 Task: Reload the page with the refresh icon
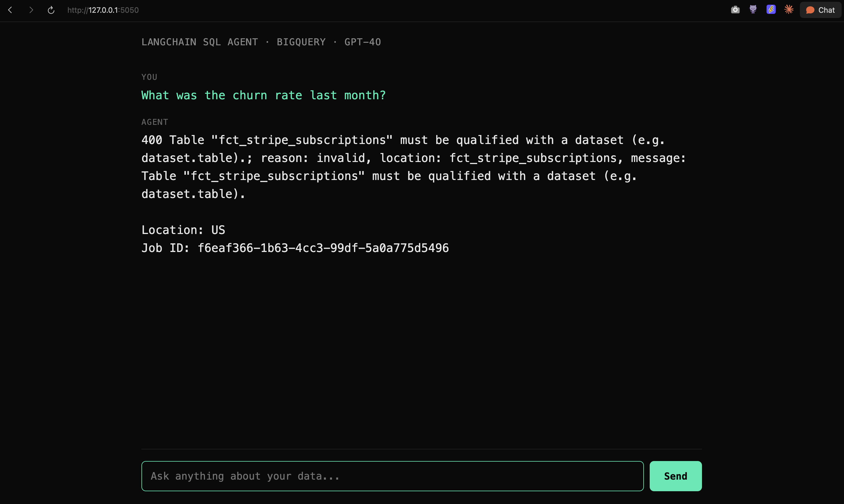click(x=51, y=10)
